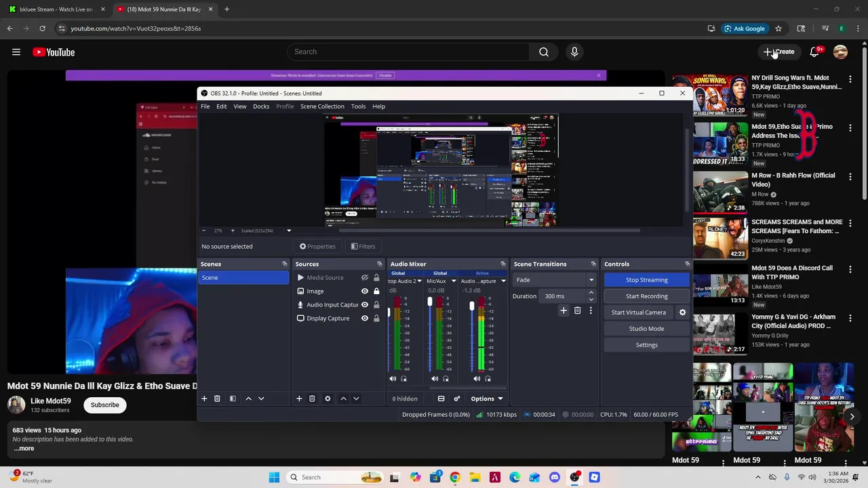This screenshot has height=488, width=868.
Task: Add a scene transition with plus icon
Action: pos(564,310)
